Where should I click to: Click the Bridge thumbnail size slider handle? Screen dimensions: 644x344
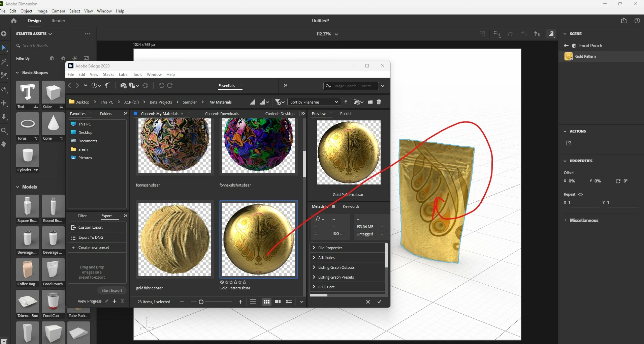click(201, 302)
